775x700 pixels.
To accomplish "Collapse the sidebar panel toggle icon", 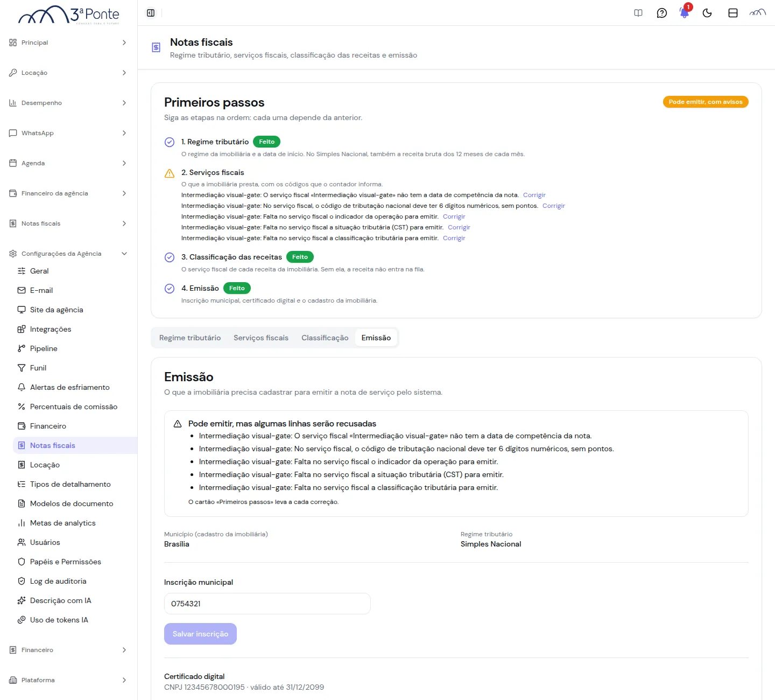I will 151,13.
